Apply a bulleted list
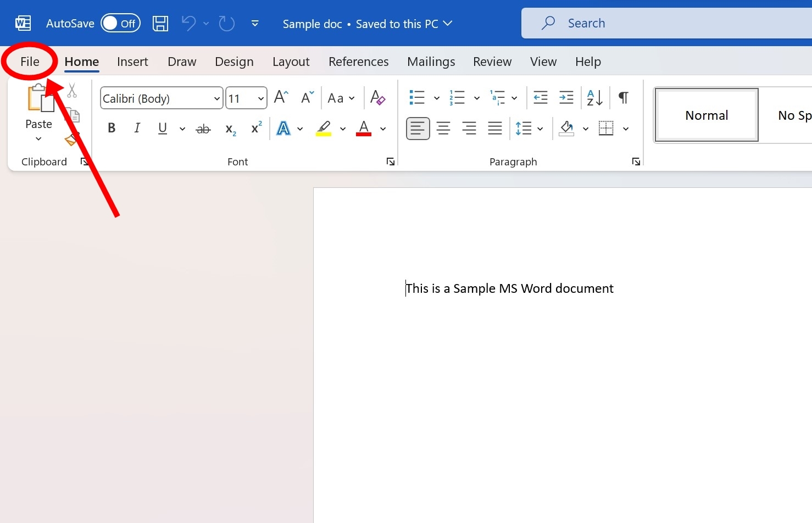This screenshot has width=812, height=523. [x=417, y=98]
